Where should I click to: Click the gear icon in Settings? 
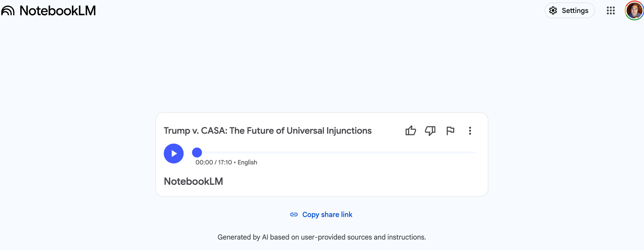[x=553, y=11]
